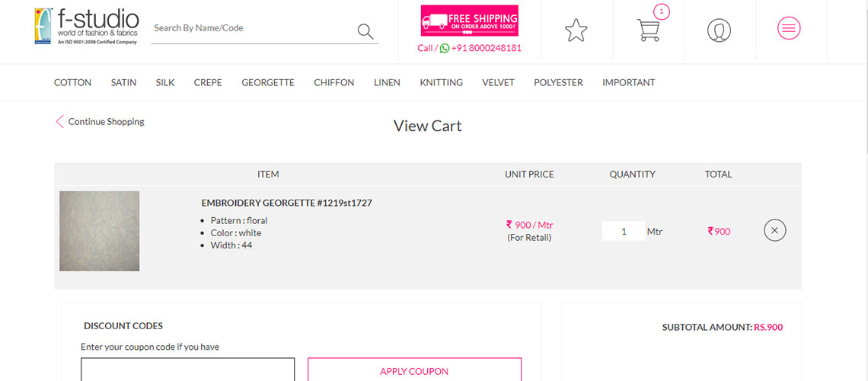
Task: Click the UNIT PRICE column header
Action: pyautogui.click(x=529, y=174)
